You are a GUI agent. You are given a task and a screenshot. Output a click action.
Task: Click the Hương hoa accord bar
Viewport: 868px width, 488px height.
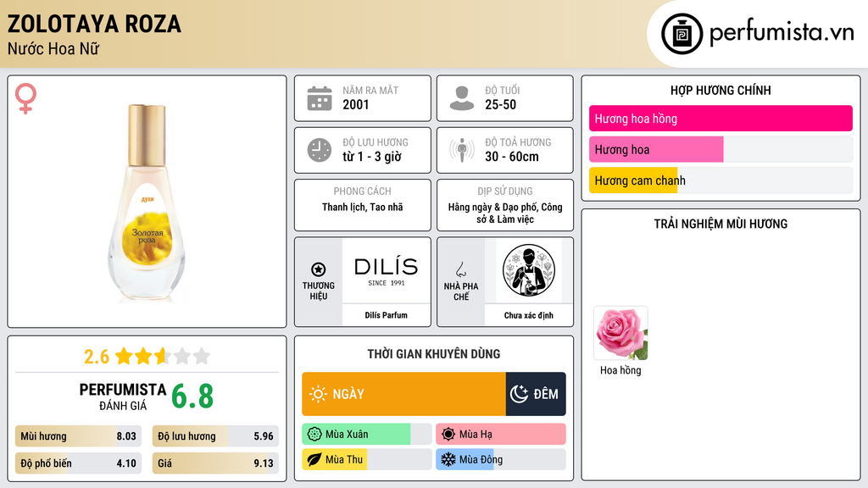(721, 149)
